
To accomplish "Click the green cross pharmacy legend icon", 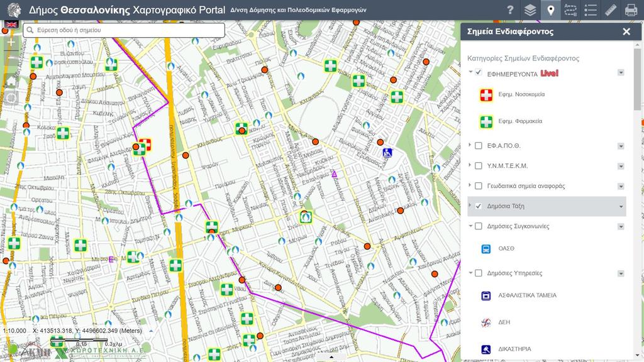I will 486,121.
